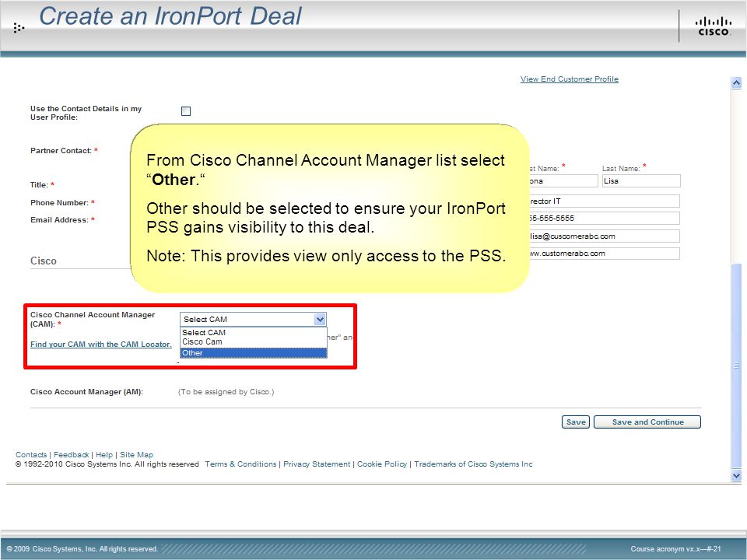
Task: Click the Cisco logo in the header
Action: (714, 26)
